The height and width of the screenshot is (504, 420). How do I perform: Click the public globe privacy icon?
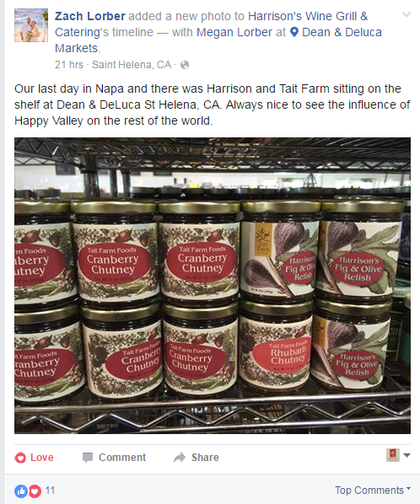[185, 65]
